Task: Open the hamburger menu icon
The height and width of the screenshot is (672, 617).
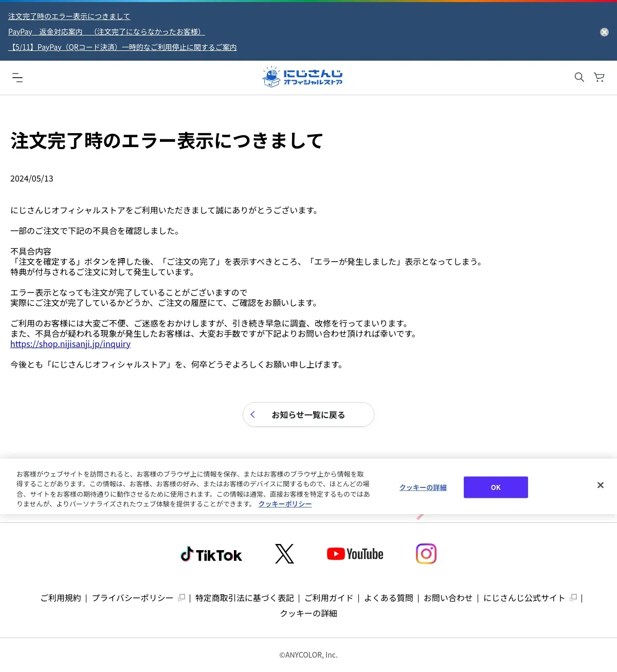Action: pyautogui.click(x=17, y=78)
